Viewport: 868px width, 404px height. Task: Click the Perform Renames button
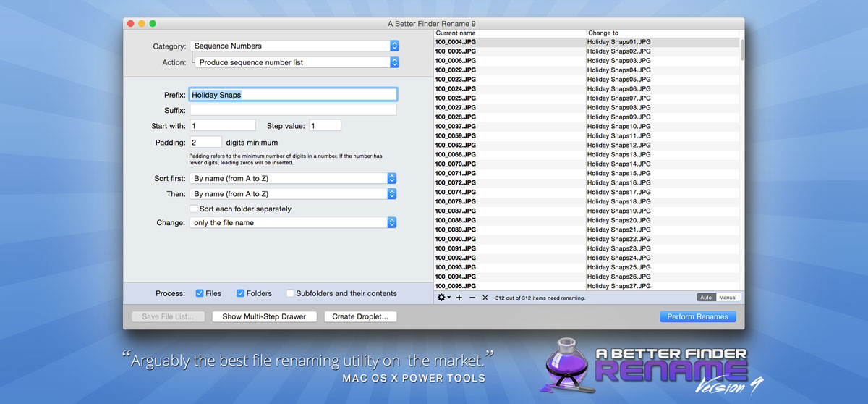click(698, 316)
